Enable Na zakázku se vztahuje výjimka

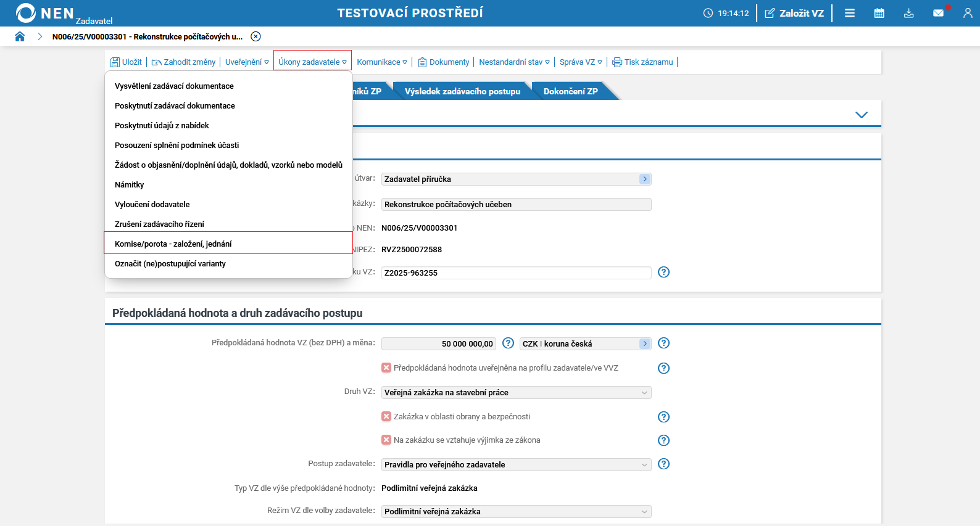point(386,440)
